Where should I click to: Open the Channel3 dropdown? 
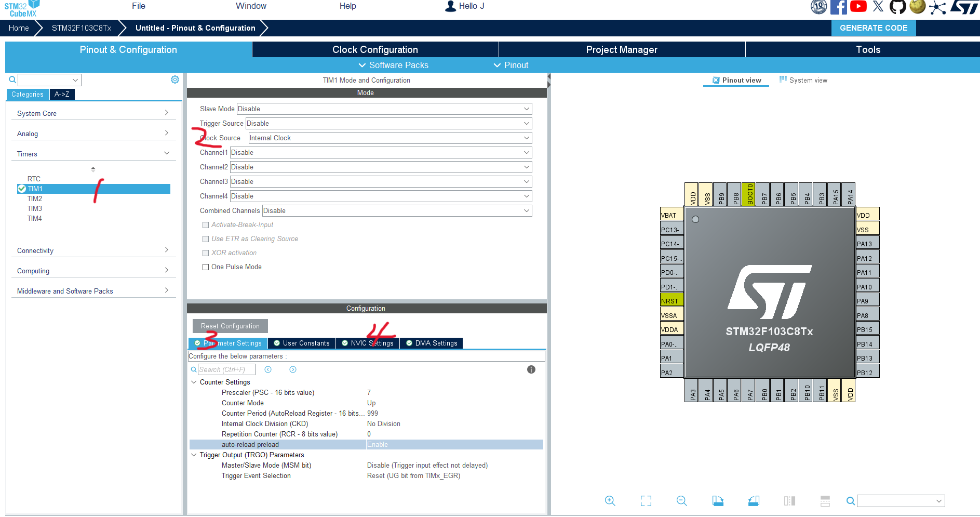pos(381,181)
